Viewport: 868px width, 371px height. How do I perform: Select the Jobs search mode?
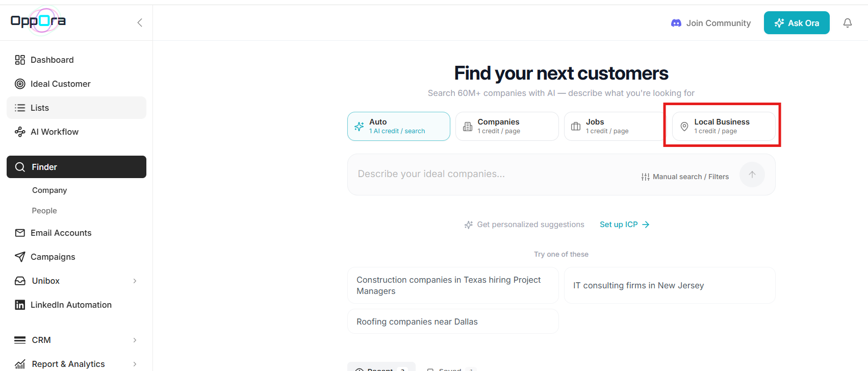coord(615,126)
